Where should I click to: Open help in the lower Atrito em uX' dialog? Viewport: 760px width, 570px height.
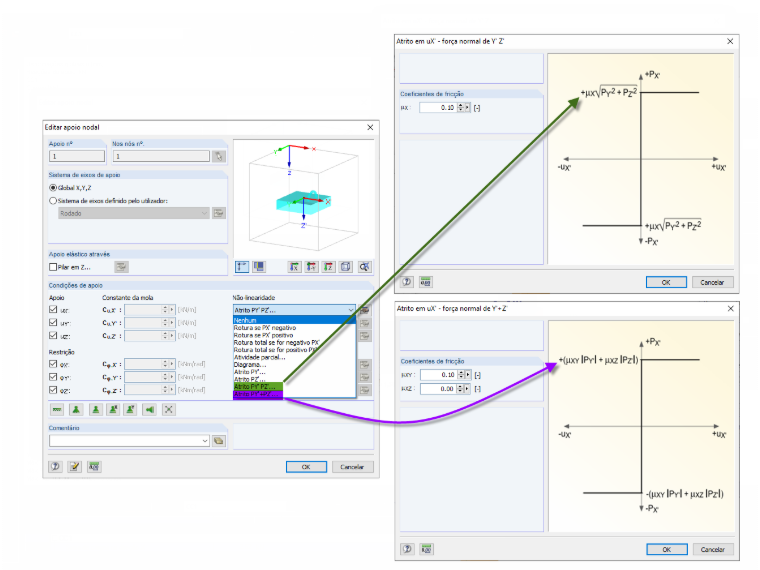407,549
